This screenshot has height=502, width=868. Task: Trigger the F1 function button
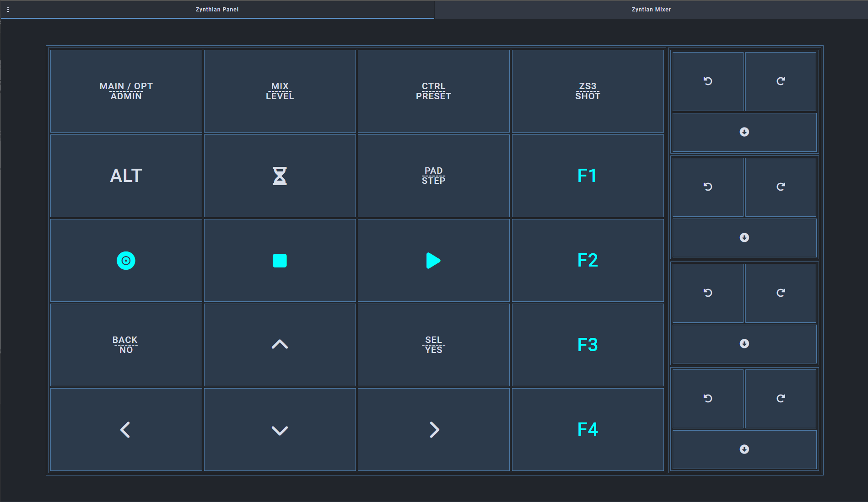pyautogui.click(x=588, y=176)
